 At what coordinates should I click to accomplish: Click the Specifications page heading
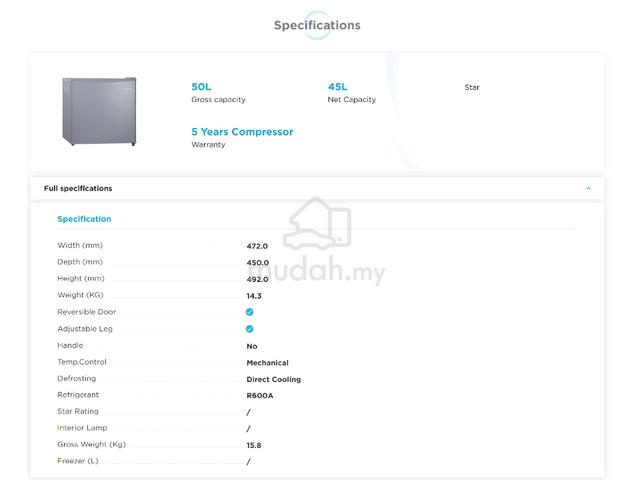click(x=317, y=25)
